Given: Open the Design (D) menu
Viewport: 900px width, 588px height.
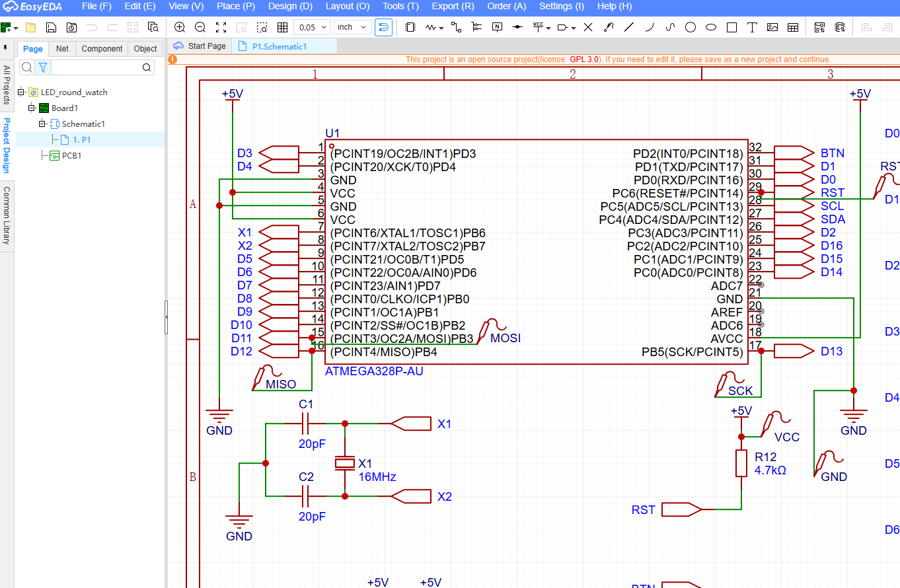Looking at the screenshot, I should coord(290,7).
